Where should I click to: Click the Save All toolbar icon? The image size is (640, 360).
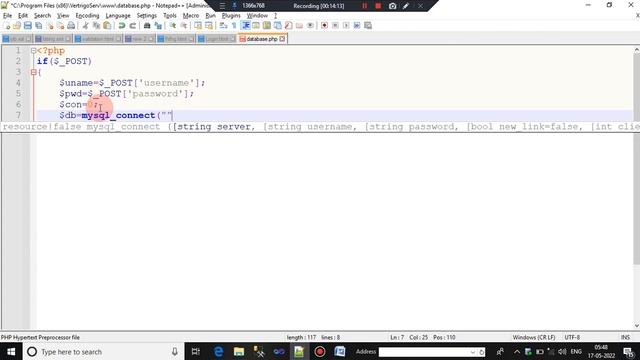click(38, 25)
